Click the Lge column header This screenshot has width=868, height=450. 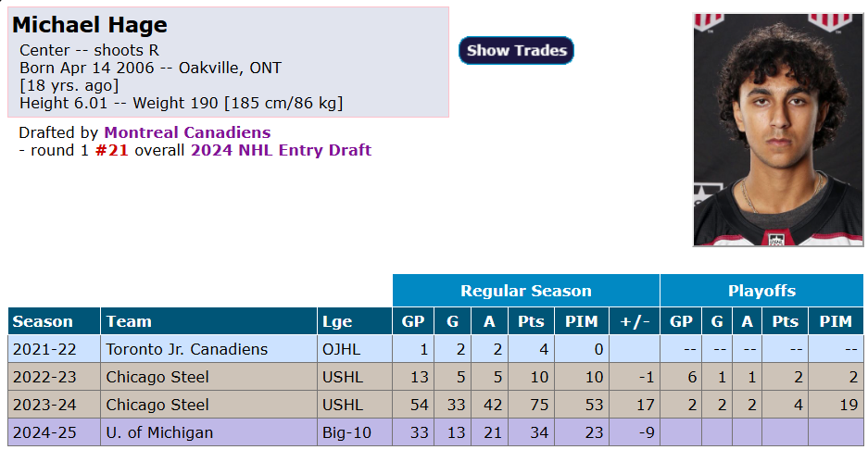[x=337, y=321]
